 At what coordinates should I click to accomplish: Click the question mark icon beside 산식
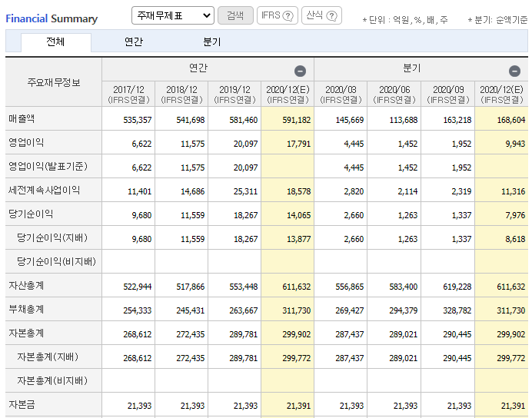point(331,16)
